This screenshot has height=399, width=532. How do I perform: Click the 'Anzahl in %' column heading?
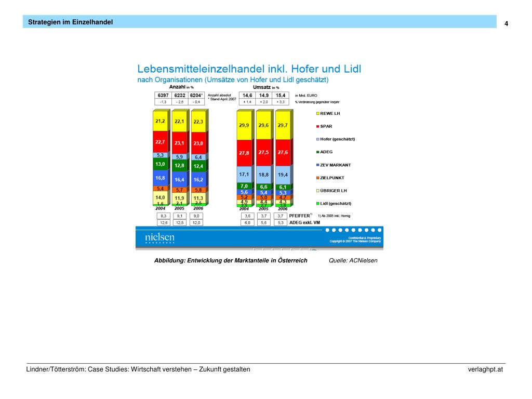[181, 87]
